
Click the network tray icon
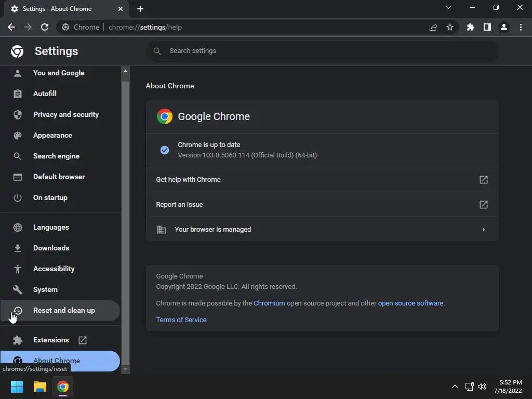470,387
